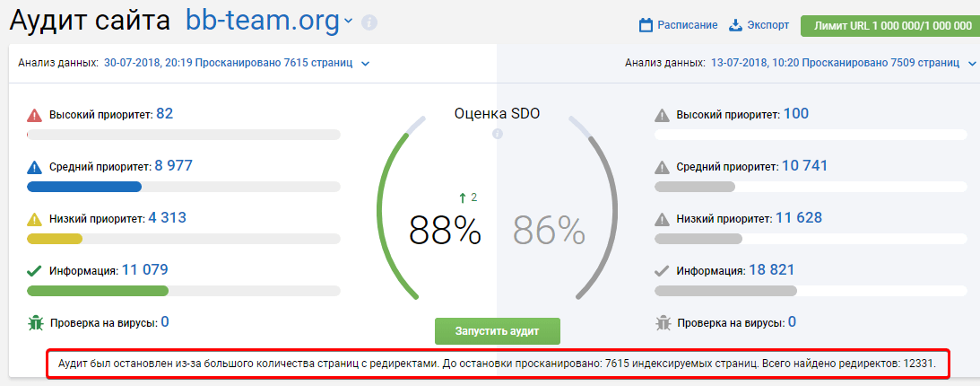Image resolution: width=980 pixels, height=386 pixels.
Task: Click the calendar icon next to Расписание
Action: [646, 26]
